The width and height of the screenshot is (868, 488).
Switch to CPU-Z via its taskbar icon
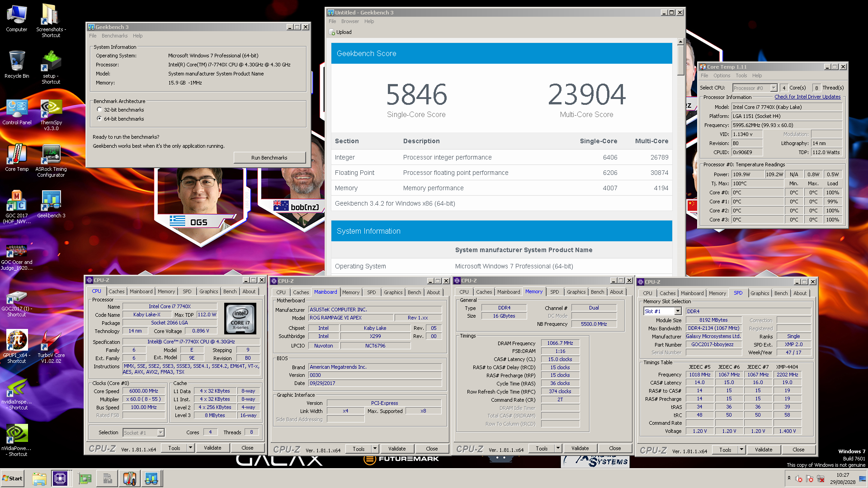click(60, 479)
